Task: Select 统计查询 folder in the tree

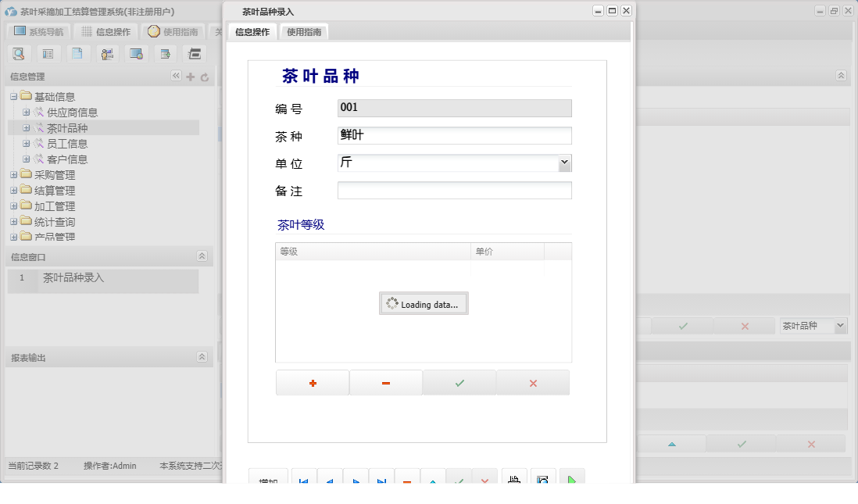Action: 55,222
